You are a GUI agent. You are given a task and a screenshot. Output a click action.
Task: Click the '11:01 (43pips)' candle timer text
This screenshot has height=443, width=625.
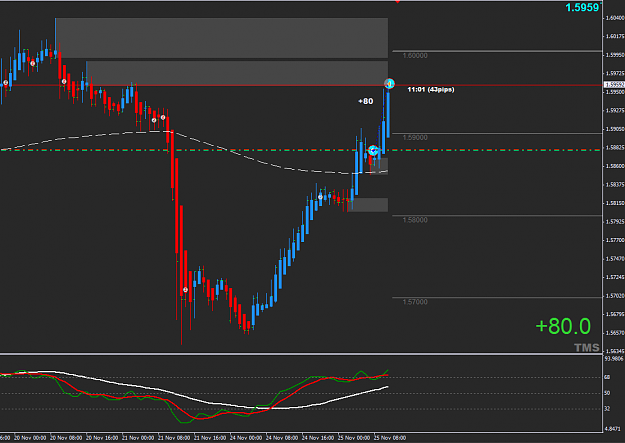click(430, 89)
